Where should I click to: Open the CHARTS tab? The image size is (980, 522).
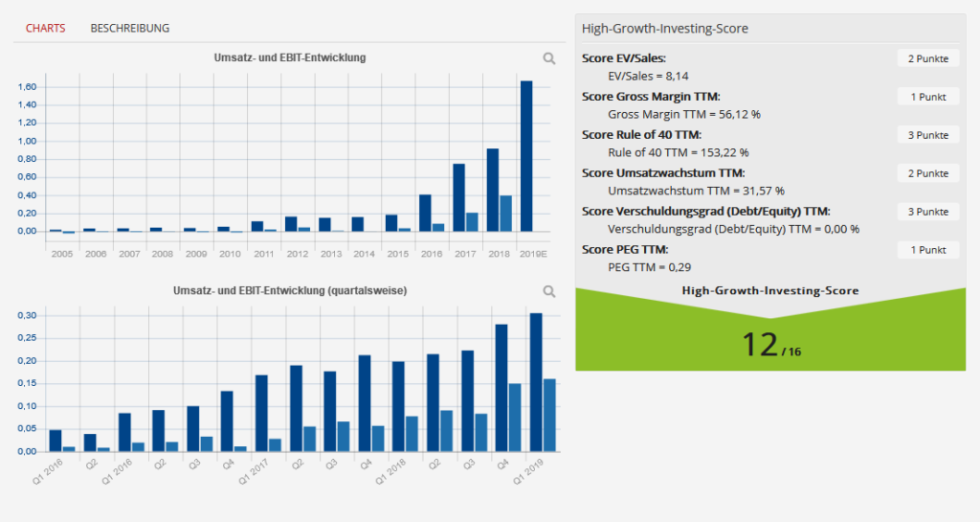[x=46, y=28]
